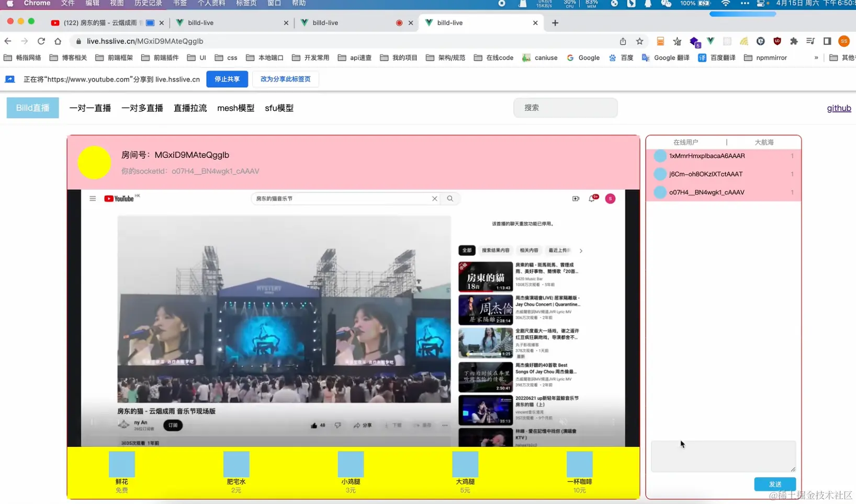
Task: Expand hidden bookmarks overflow chevron
Action: [816, 58]
